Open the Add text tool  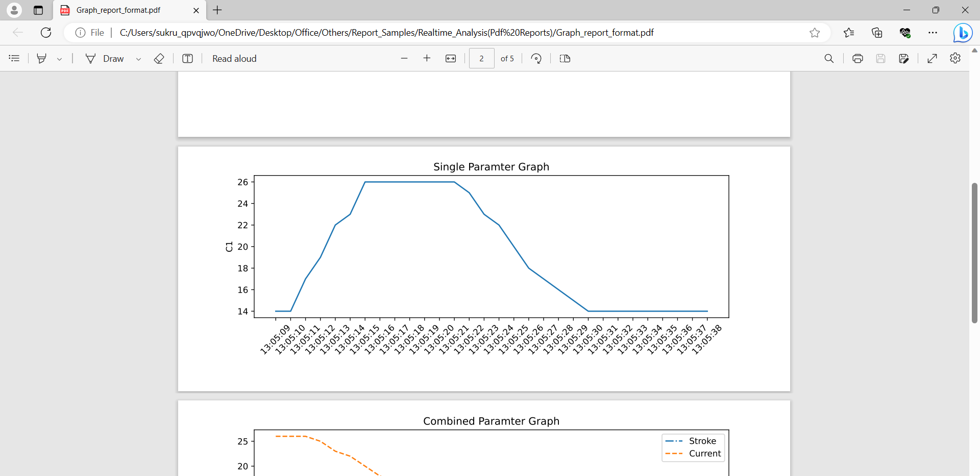[188, 58]
